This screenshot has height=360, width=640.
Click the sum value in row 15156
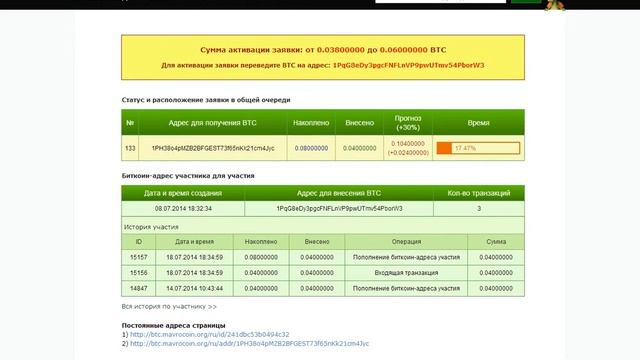[x=496, y=273]
